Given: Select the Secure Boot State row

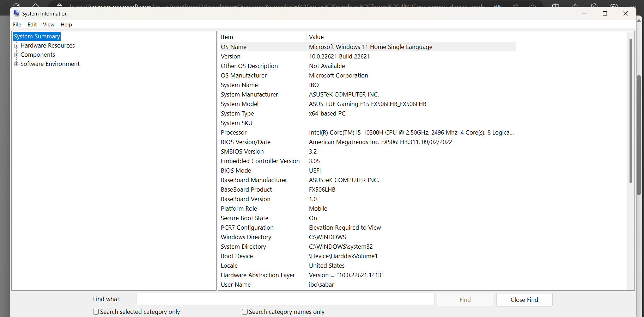Looking at the screenshot, I should click(368, 218).
